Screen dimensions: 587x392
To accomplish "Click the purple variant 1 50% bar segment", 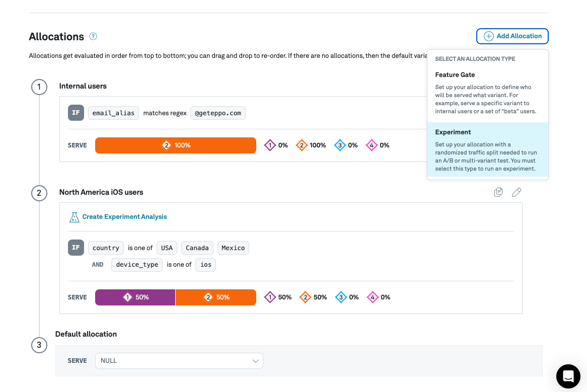I will pyautogui.click(x=135, y=297).
